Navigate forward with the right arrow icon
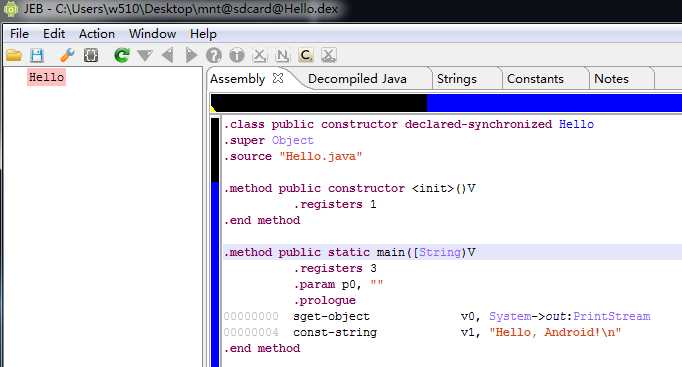The image size is (682, 367). (x=191, y=55)
